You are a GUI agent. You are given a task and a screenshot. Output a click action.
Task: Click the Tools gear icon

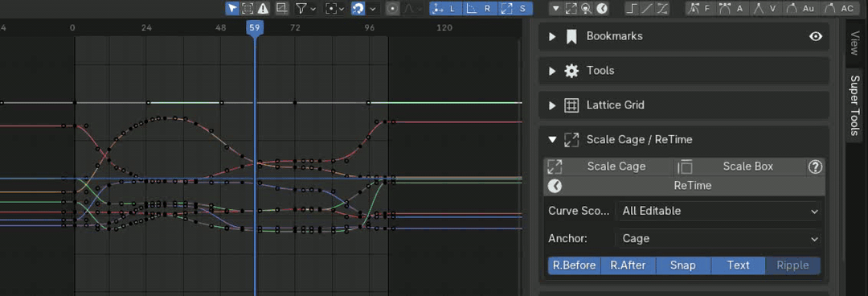(x=571, y=71)
